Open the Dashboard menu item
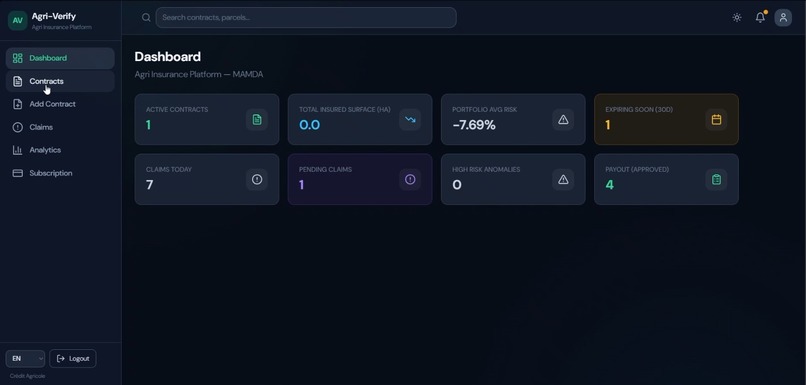This screenshot has width=806, height=385. click(60, 58)
